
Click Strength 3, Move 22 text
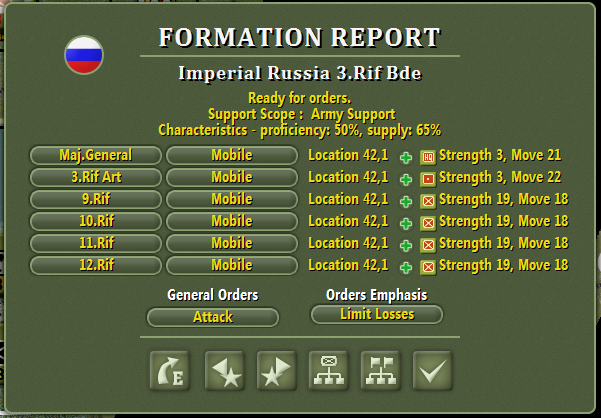tap(500, 177)
